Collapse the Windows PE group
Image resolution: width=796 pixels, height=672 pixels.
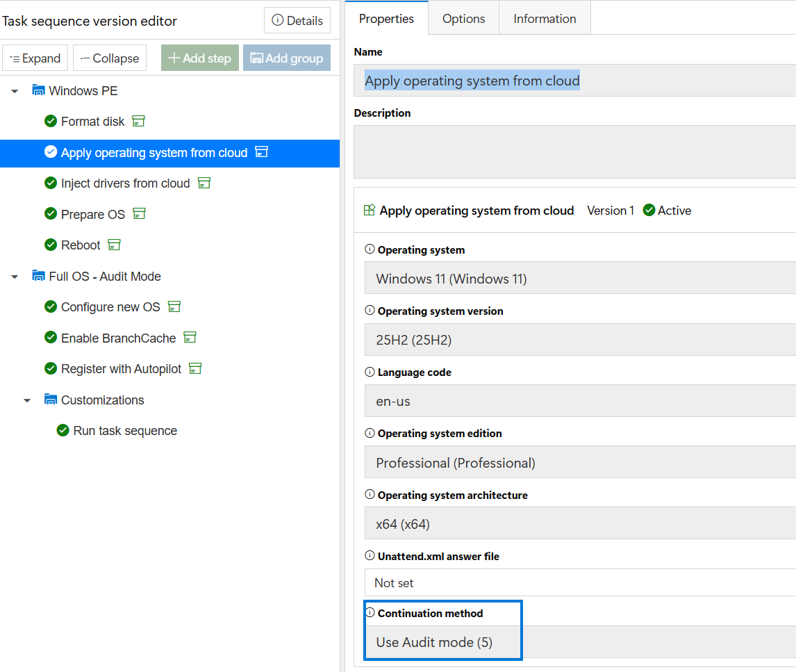(15, 92)
